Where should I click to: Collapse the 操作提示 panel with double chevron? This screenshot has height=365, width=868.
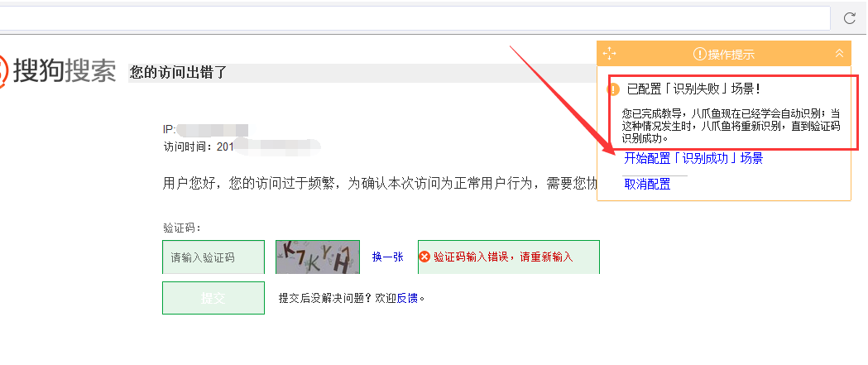coord(839,54)
